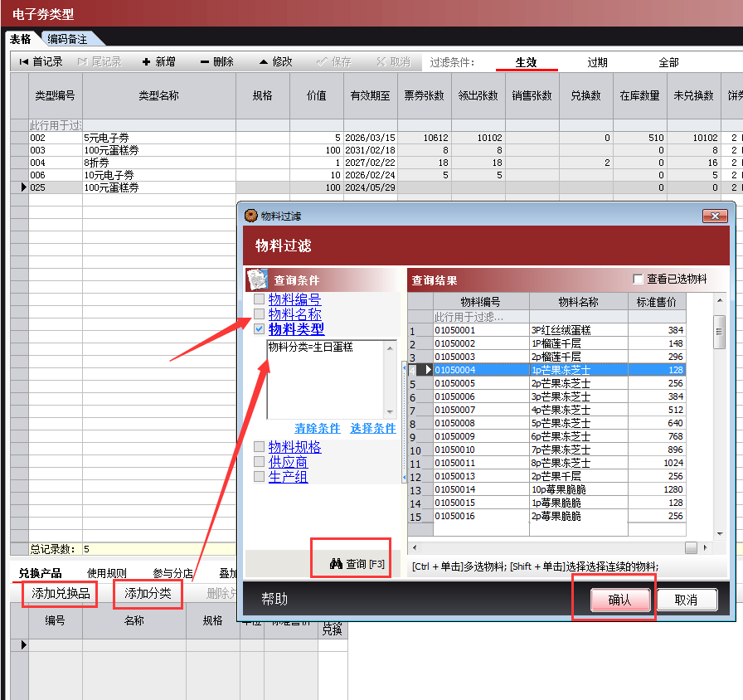The width and height of the screenshot is (743, 700).
Task: Tick the 物料规格 checkbox
Action: point(260,446)
